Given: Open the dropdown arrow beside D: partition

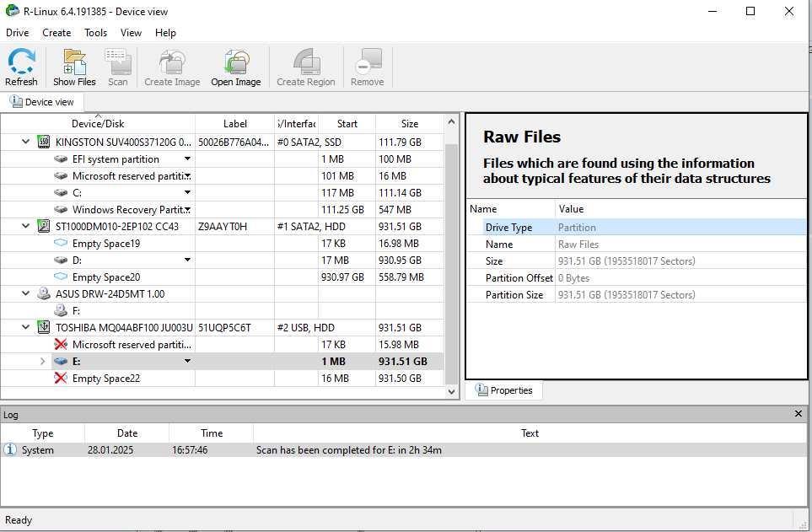Looking at the screenshot, I should pos(188,261).
